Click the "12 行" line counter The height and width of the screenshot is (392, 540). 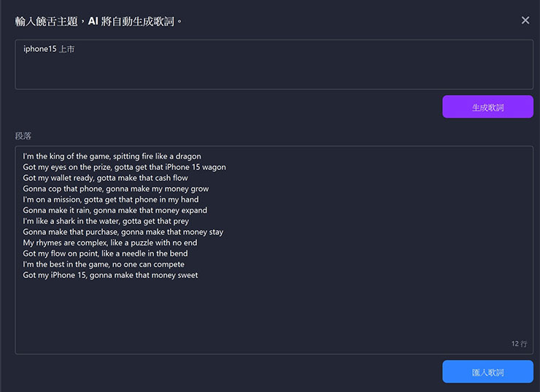tap(518, 343)
